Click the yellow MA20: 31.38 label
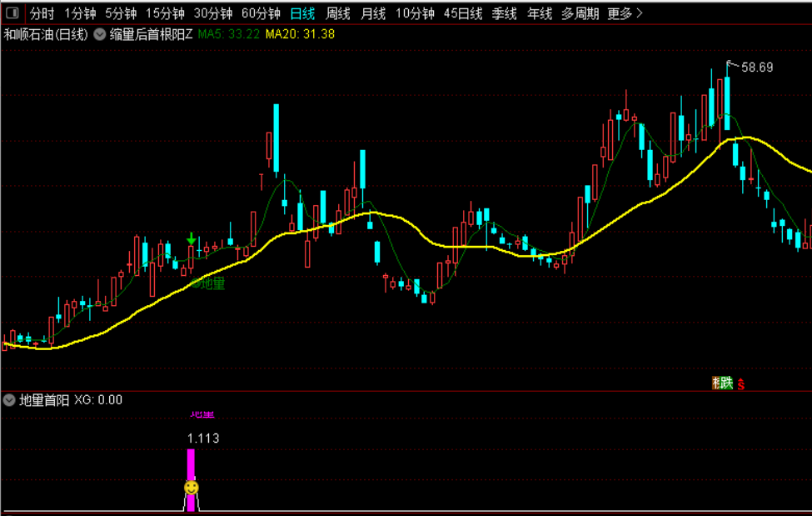This screenshot has width=812, height=516. [300, 34]
